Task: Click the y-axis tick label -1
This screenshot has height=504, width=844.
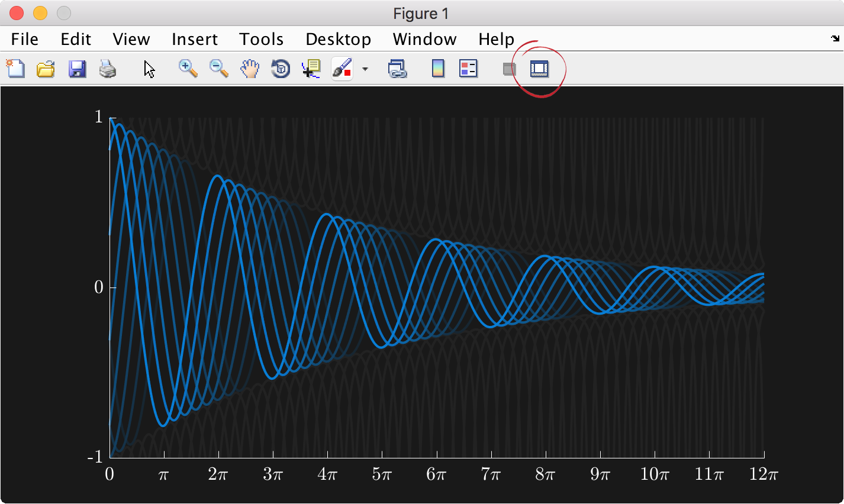Action: pos(95,457)
